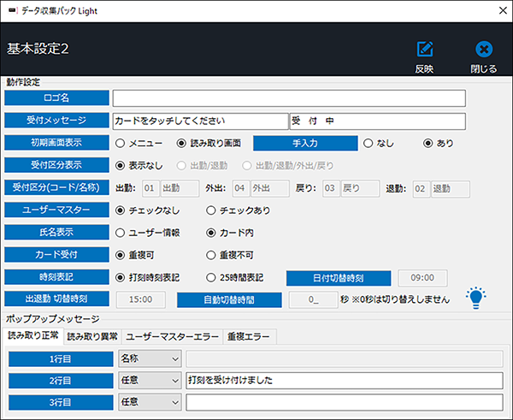
Task: Select the メニュー radio button
Action: point(120,143)
